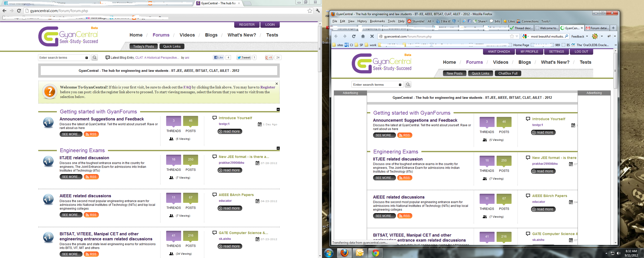Click the thumbs-down icon in StumbleUpon toolbar
The image size is (644, 258).
[x=454, y=21]
